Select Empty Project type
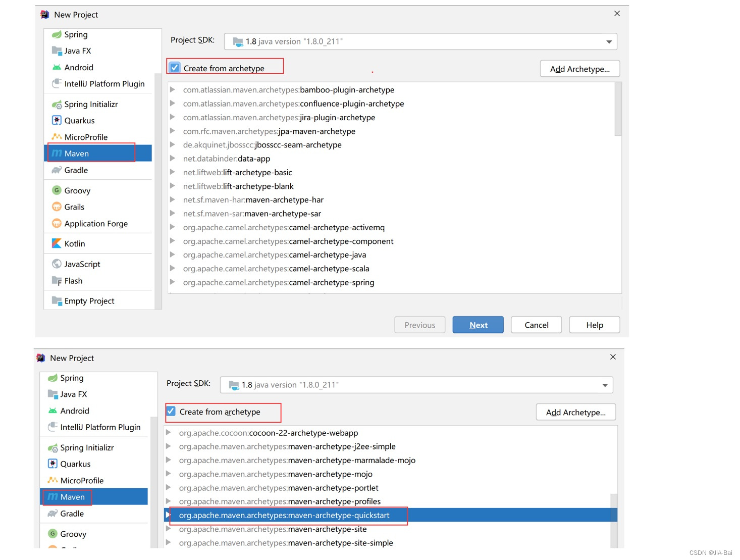This screenshot has width=740, height=560. 98,300
